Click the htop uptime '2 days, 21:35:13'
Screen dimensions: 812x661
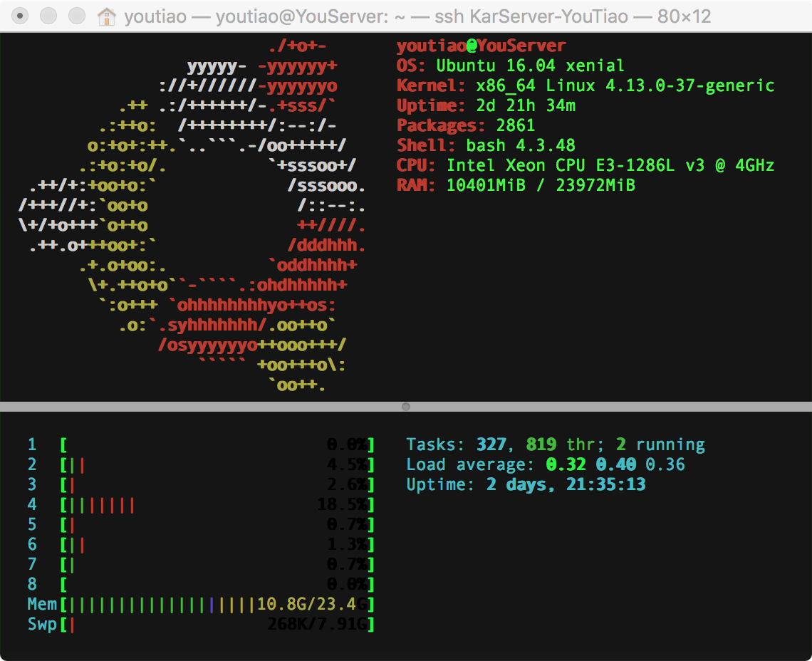[566, 484]
